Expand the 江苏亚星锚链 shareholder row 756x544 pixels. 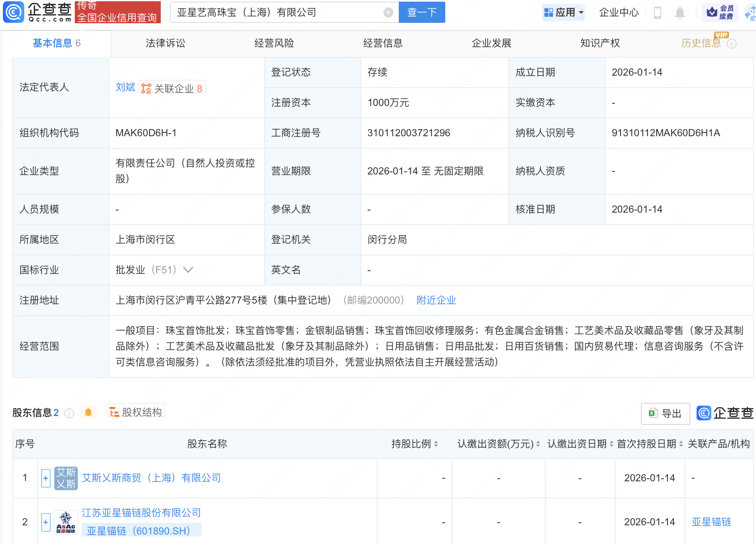46,522
